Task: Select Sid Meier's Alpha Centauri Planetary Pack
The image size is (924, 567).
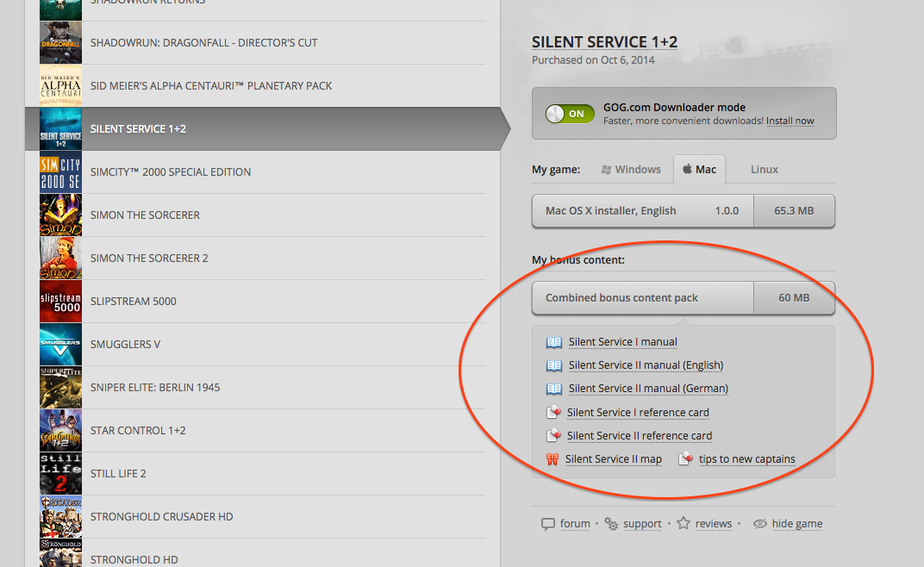Action: coord(263,86)
